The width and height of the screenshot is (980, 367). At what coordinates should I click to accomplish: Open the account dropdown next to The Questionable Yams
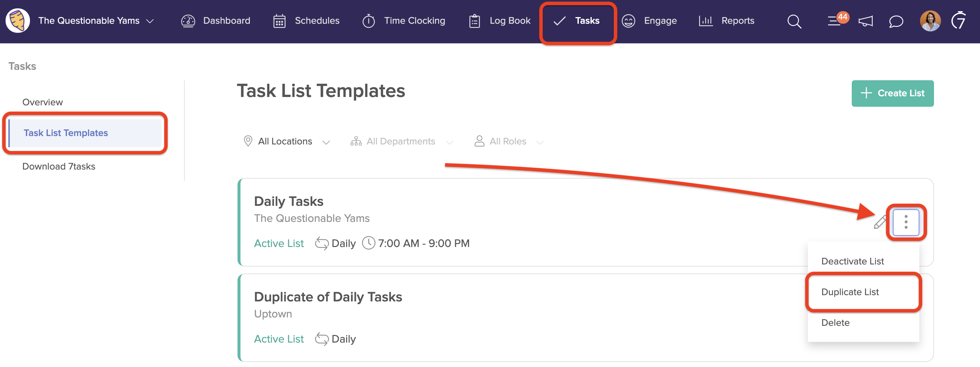point(150,21)
